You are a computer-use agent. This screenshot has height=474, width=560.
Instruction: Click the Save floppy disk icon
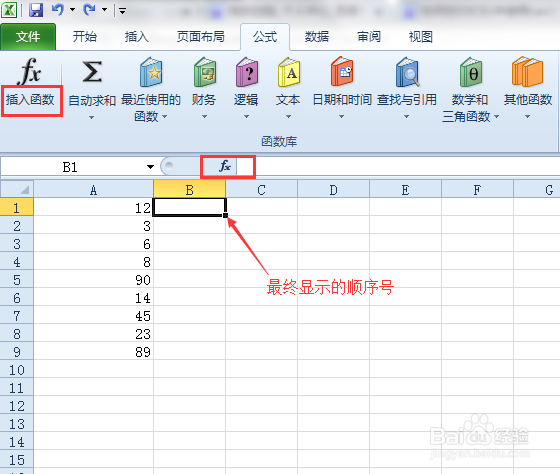click(36, 10)
